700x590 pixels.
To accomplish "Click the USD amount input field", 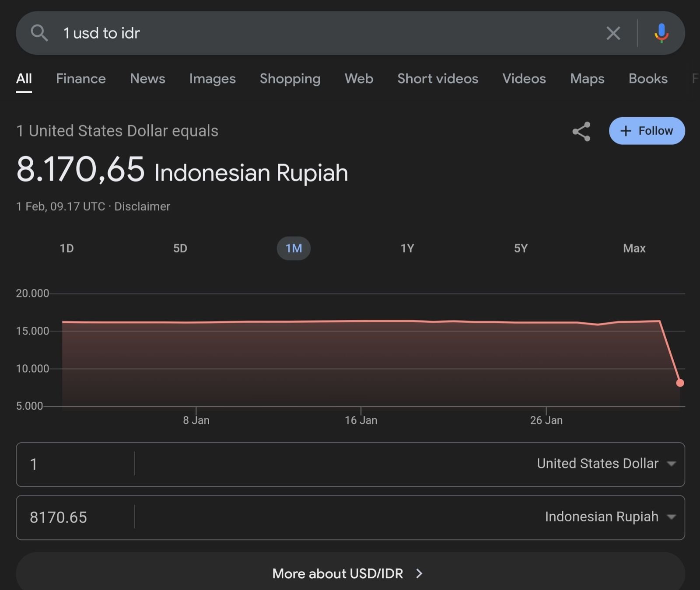I will pyautogui.click(x=74, y=464).
